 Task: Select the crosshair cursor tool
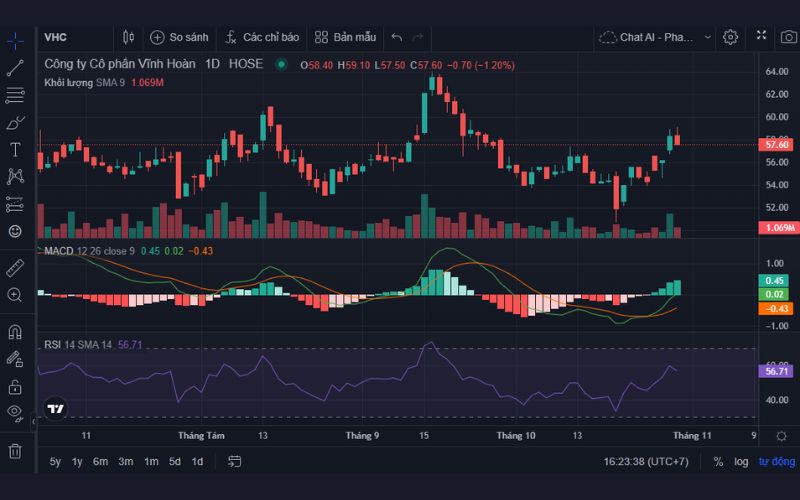pos(15,41)
